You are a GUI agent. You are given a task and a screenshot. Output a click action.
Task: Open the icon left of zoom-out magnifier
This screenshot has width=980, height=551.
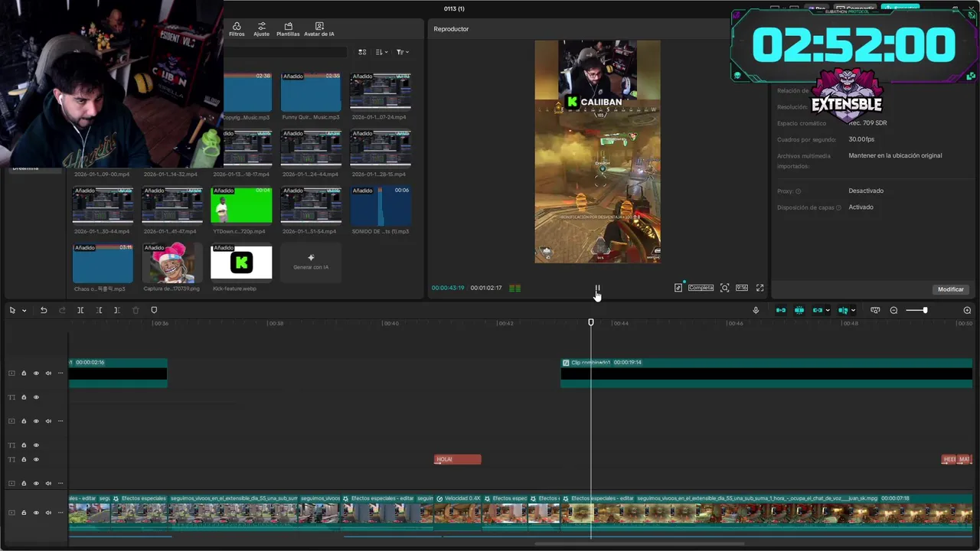(875, 310)
